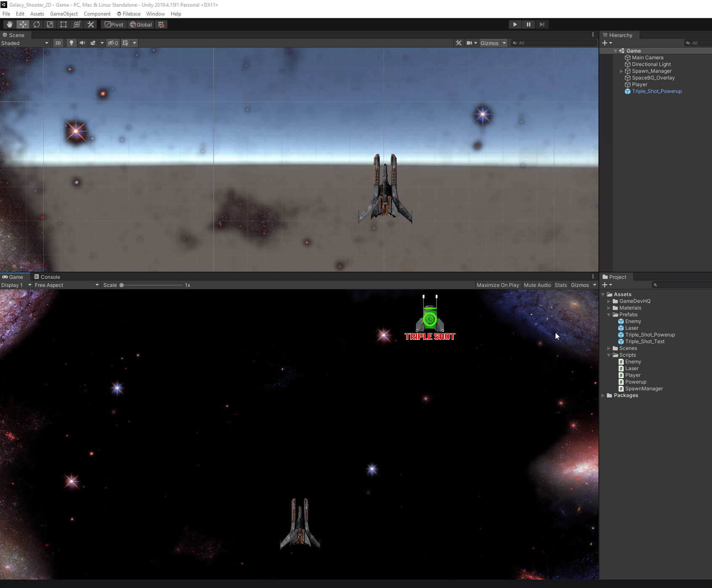The image size is (712, 588).
Task: Select Directional Light in Hierarchy
Action: (651, 64)
